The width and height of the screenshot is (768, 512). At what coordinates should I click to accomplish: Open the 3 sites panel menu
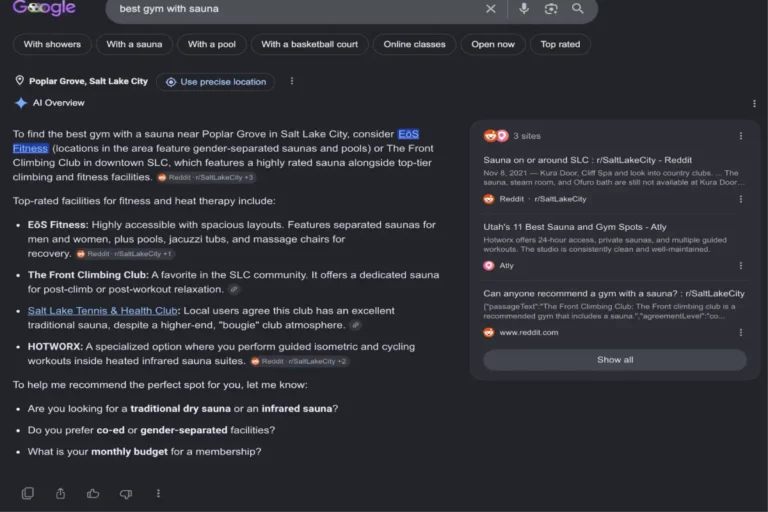pyautogui.click(x=741, y=136)
